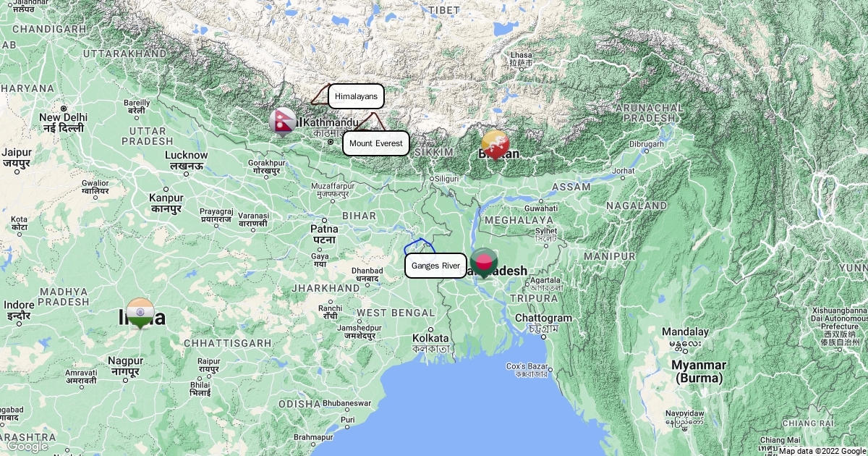Open the Ganges River label box
The height and width of the screenshot is (456, 868).
(435, 266)
